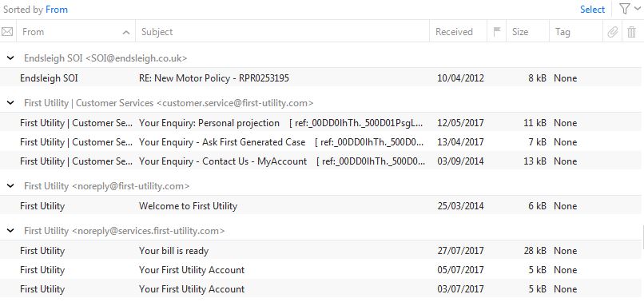644x302 pixels.
Task: Open the 'Welcome to First Utility' email
Action: click(320, 206)
